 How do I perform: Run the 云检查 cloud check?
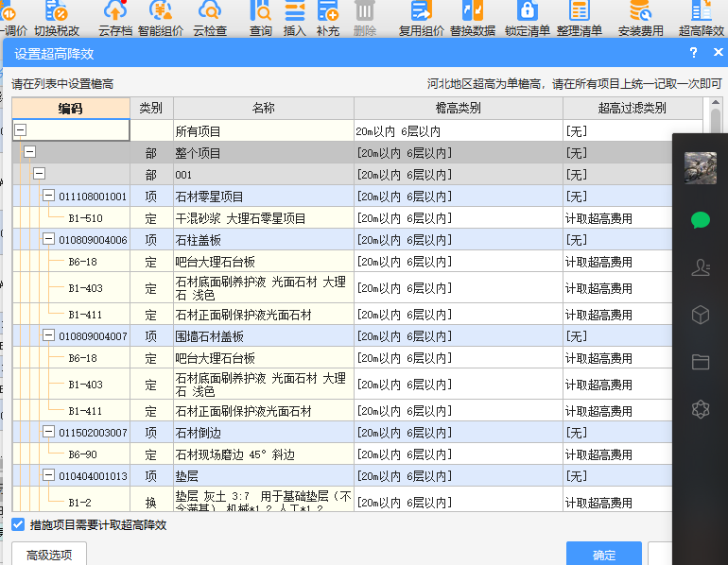point(210,19)
